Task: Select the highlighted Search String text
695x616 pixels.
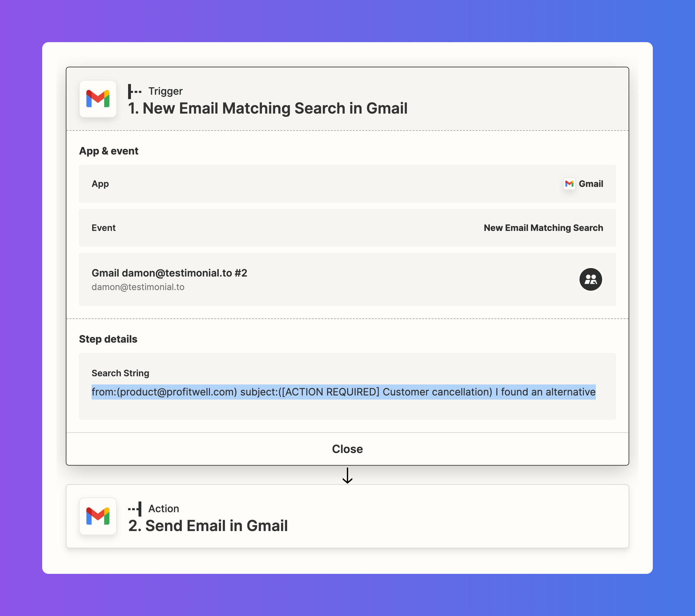Action: point(343,392)
